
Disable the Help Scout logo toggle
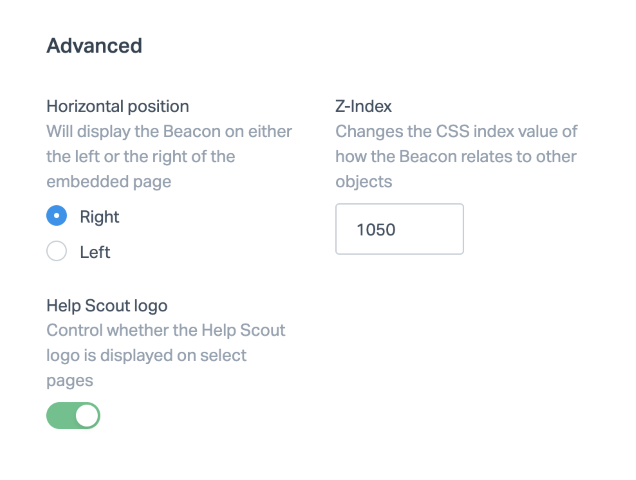pos(73,415)
